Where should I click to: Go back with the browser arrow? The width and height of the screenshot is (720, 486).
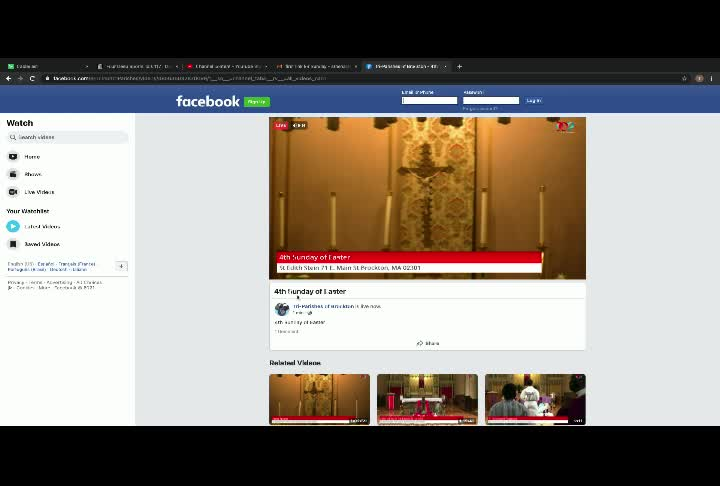[x=8, y=79]
